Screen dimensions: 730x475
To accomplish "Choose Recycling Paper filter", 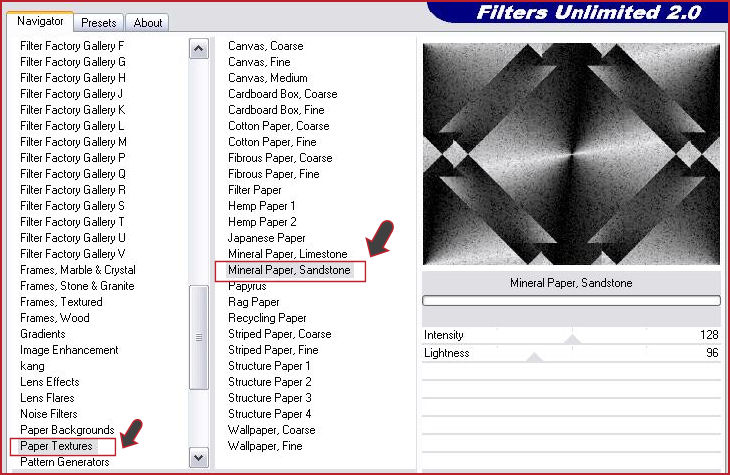I will pos(267,318).
